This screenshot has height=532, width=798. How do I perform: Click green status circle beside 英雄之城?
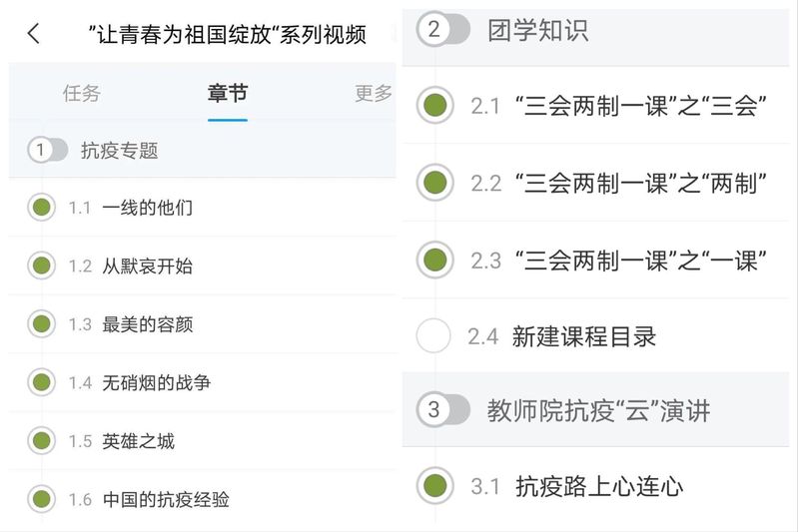click(x=41, y=440)
